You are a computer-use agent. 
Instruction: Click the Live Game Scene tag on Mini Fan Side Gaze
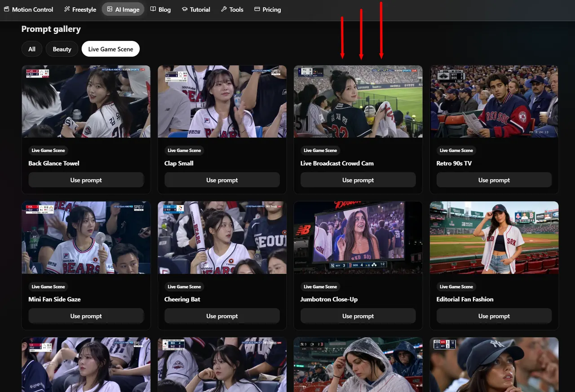point(48,286)
